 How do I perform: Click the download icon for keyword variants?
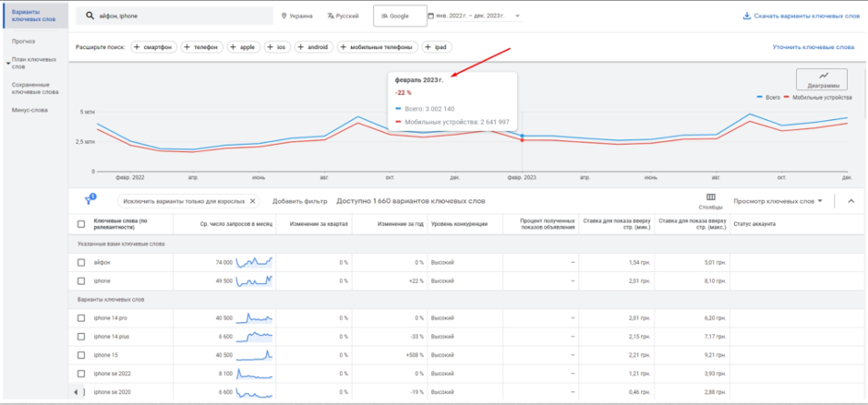click(x=746, y=16)
